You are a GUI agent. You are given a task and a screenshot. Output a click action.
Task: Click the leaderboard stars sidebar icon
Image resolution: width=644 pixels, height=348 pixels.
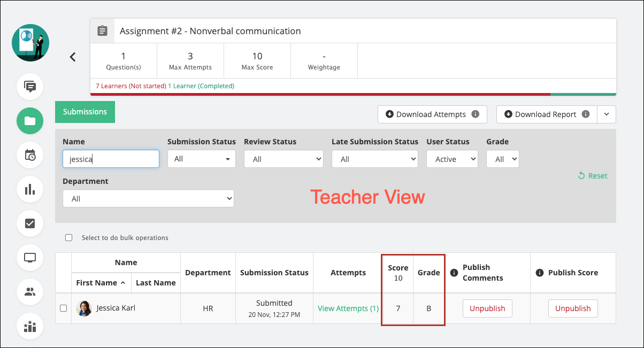30,326
